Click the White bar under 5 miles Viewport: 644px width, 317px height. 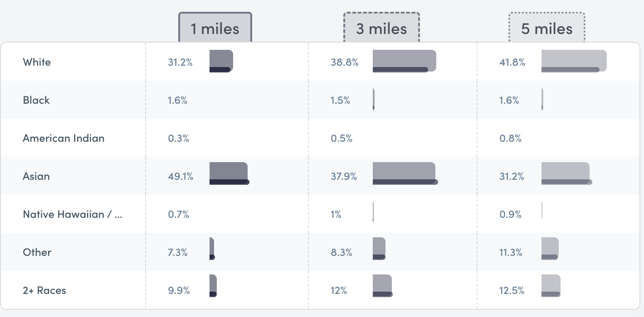(x=574, y=61)
